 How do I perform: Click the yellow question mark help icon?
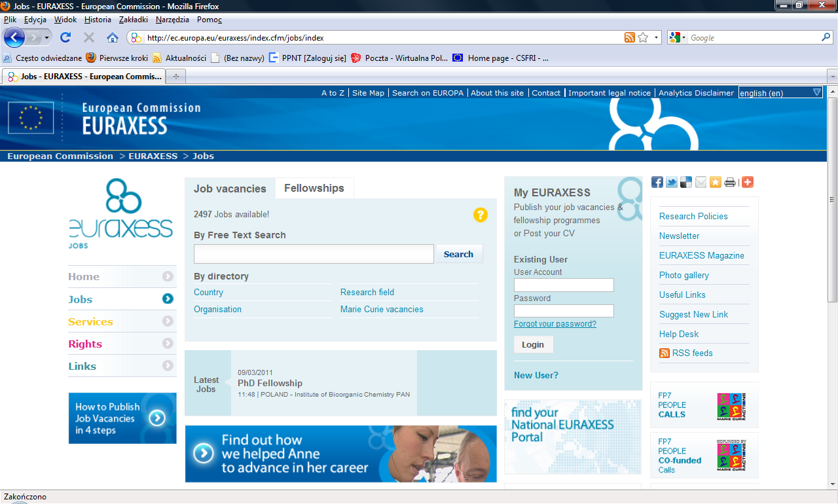pos(481,215)
